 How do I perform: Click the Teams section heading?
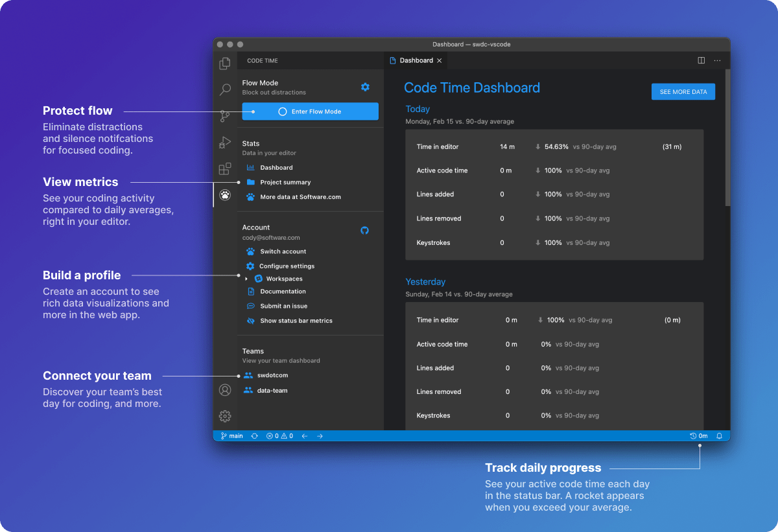pos(253,351)
